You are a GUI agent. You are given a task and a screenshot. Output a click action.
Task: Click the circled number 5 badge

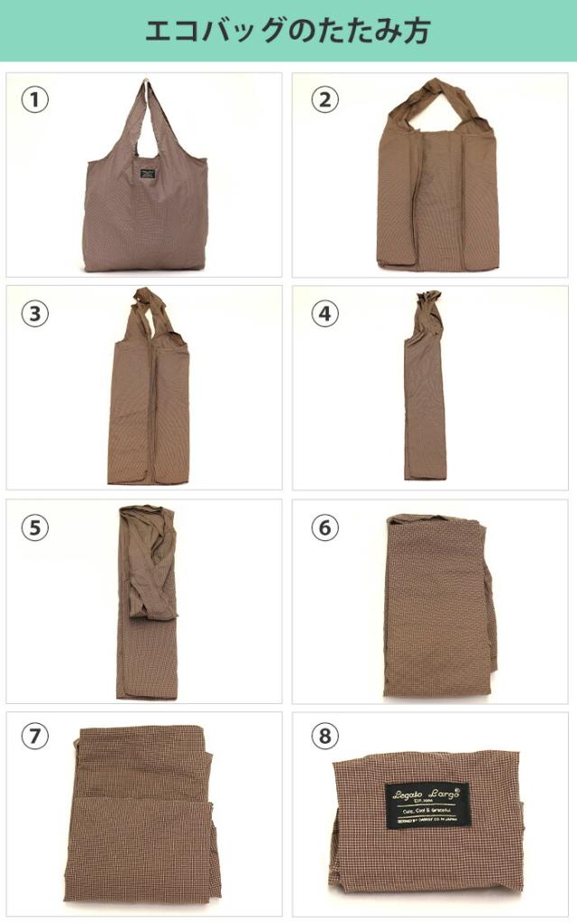tap(35, 526)
